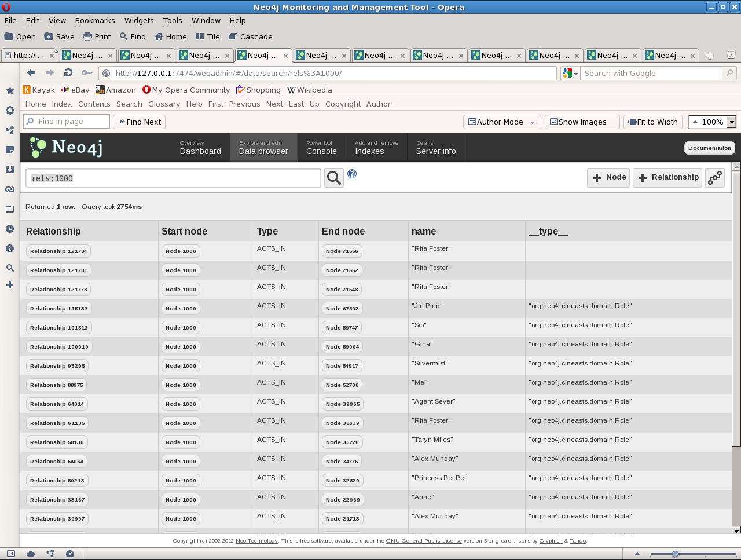Expand the Author Mode dropdown
Image resolution: width=741 pixels, height=560 pixels.
(532, 122)
